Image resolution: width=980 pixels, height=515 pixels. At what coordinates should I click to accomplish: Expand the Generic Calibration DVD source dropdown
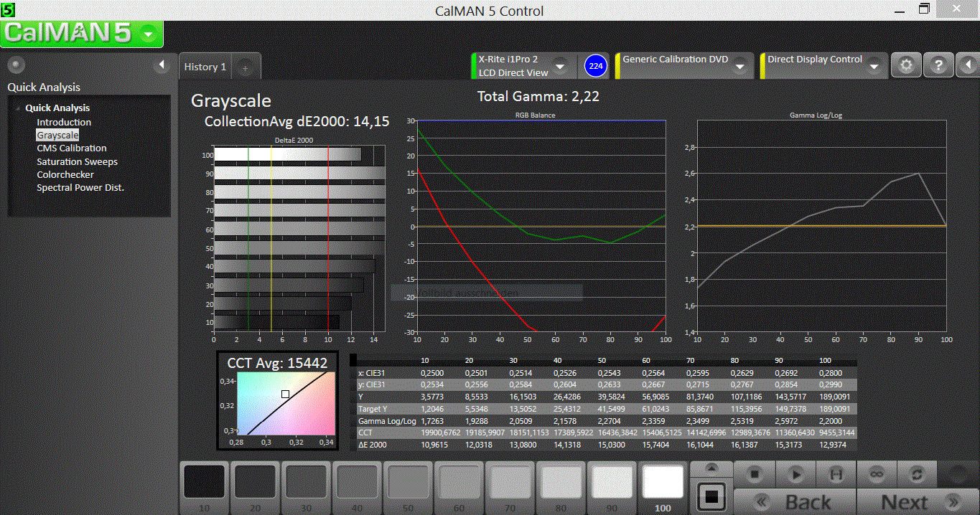point(740,66)
